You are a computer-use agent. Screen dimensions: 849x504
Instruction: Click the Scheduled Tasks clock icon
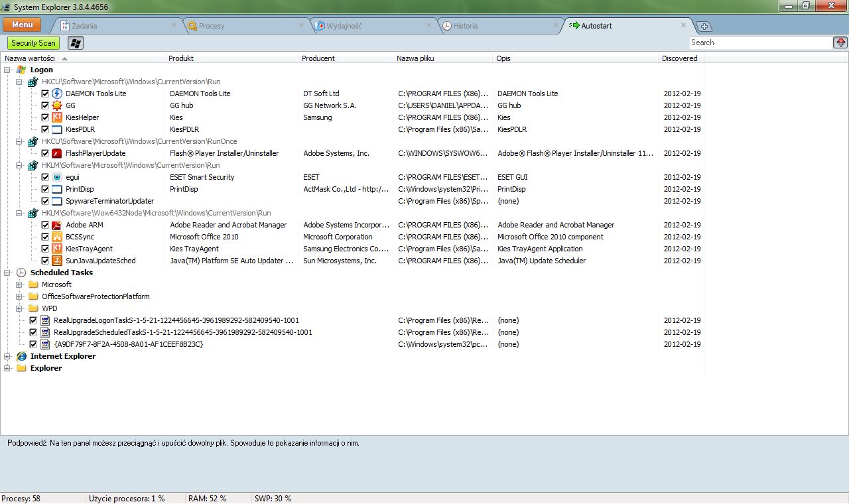pyautogui.click(x=21, y=273)
